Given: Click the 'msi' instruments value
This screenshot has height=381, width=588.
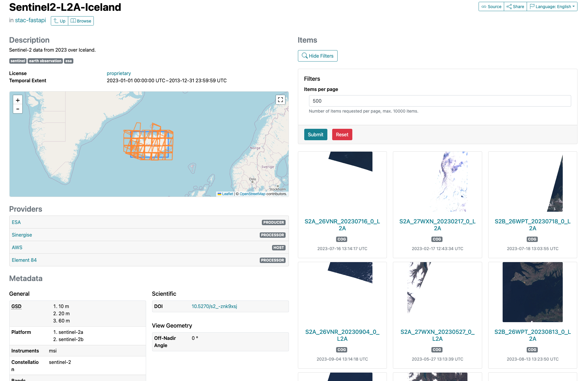Looking at the screenshot, I should click(53, 351).
